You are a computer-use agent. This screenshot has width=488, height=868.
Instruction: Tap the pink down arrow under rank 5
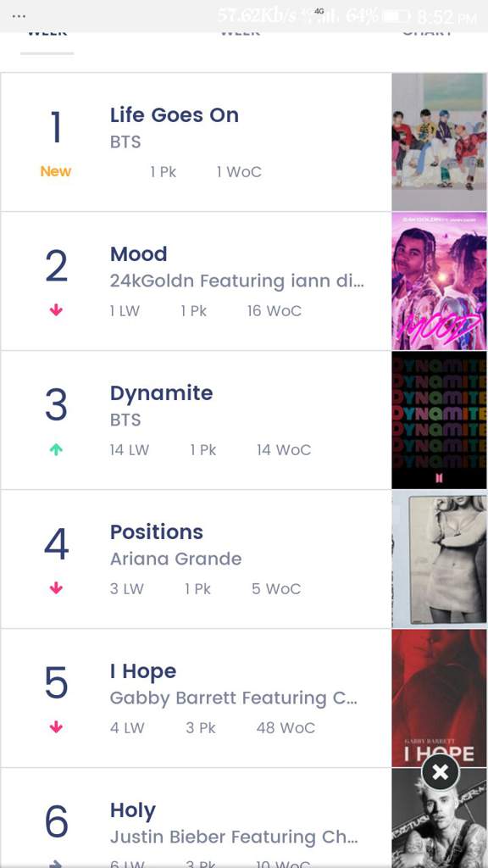(56, 727)
